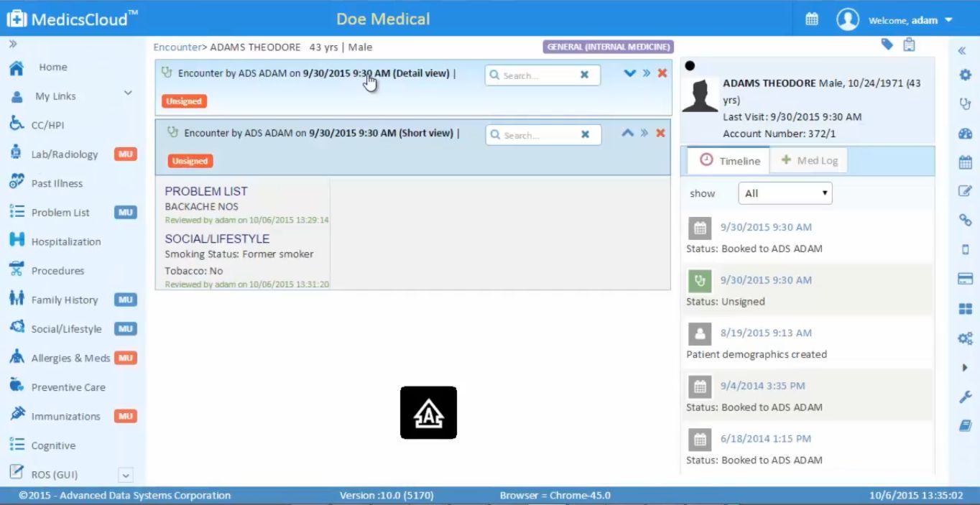Expand the left sidebar double chevron

pos(13,45)
